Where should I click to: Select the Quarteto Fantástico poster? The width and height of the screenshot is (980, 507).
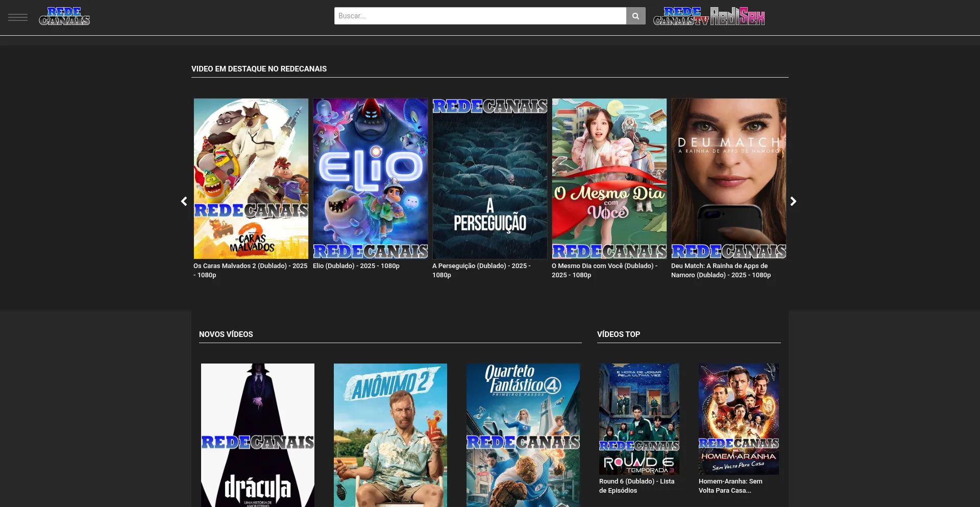[523, 435]
